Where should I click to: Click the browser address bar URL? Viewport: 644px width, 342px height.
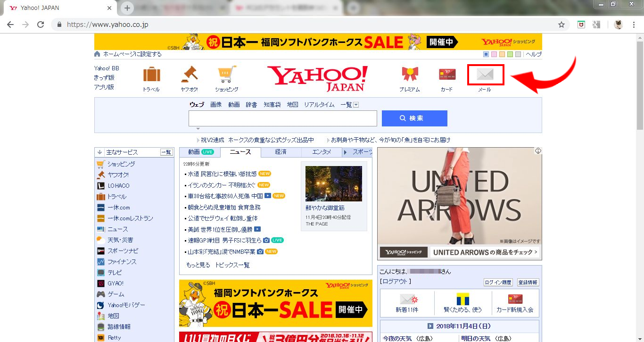pos(107,25)
